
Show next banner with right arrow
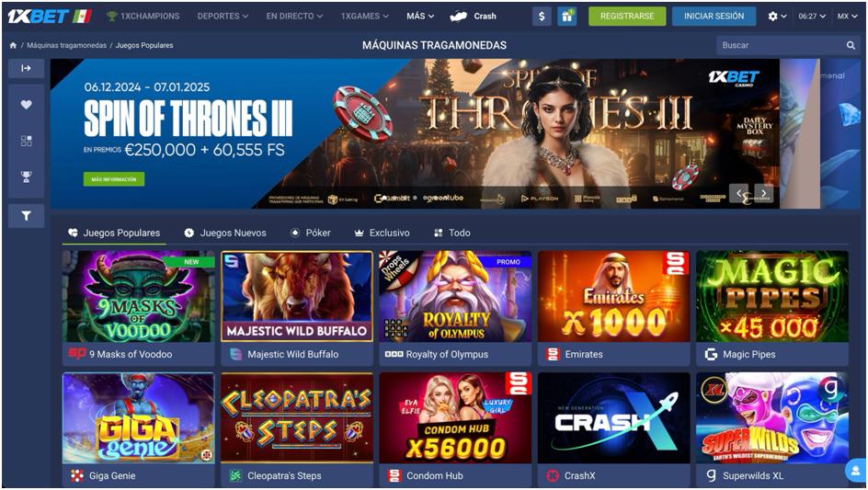click(764, 194)
